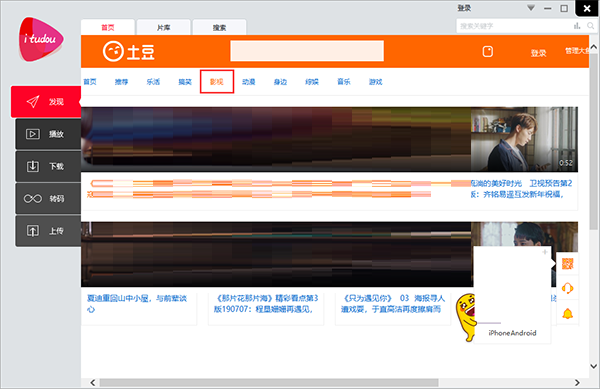Click the white square icon in orange header
This screenshot has height=389, width=600.
point(488,51)
